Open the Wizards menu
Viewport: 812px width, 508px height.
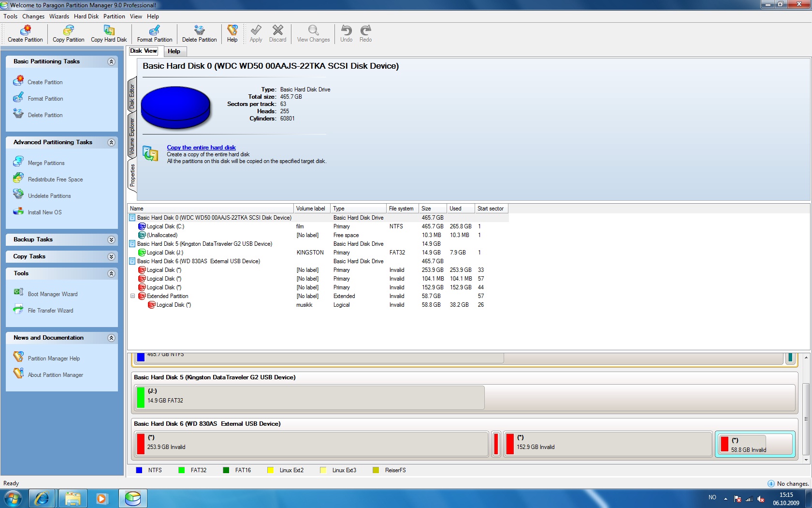(59, 16)
